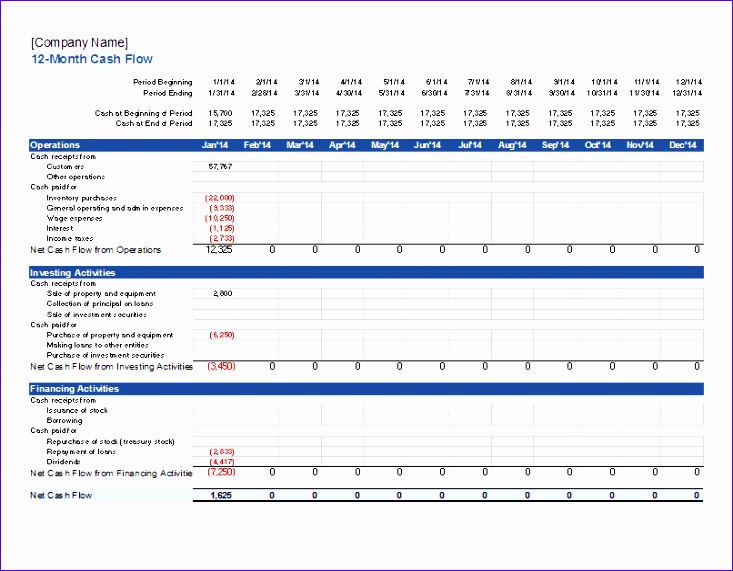
Task: Click the 12-Month Cash Flow heading
Action: (x=92, y=59)
